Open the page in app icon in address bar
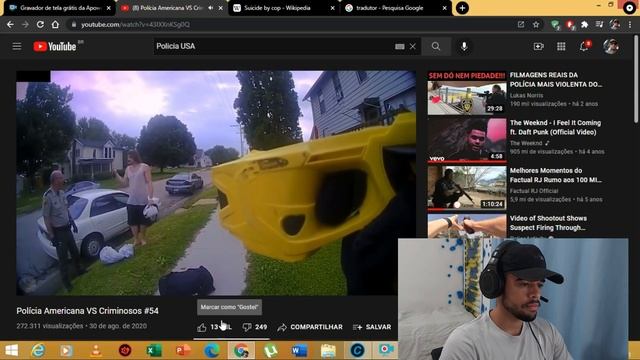The height and width of the screenshot is (360, 640). pyautogui.click(x=521, y=24)
